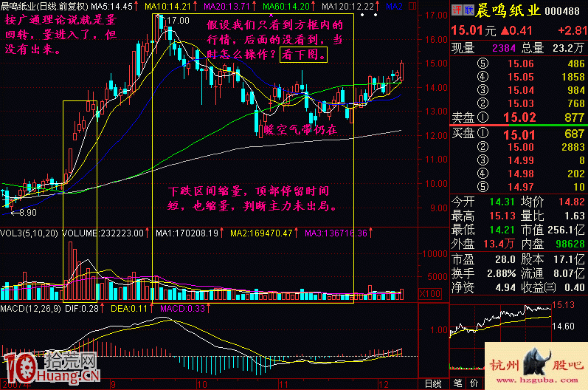Click month 11 on the timeline axis
588x390 pixels.
pos(283,384)
